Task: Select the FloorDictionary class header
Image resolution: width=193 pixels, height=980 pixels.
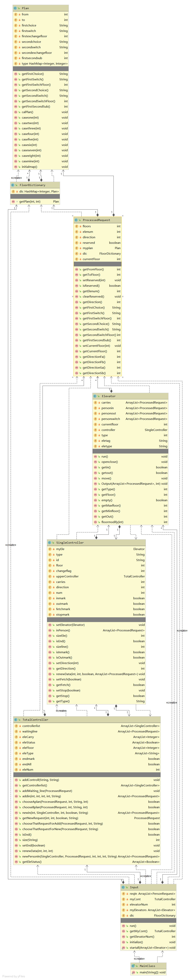Action: click(x=35, y=185)
